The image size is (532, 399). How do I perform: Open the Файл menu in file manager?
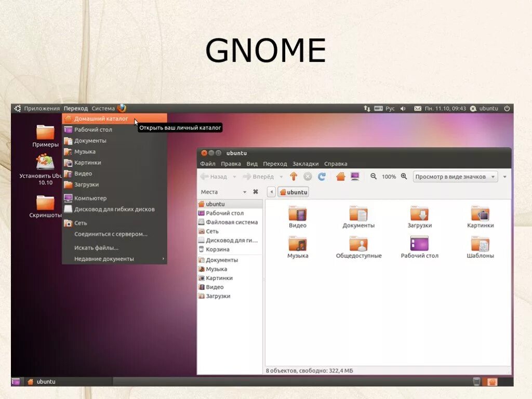[208, 164]
